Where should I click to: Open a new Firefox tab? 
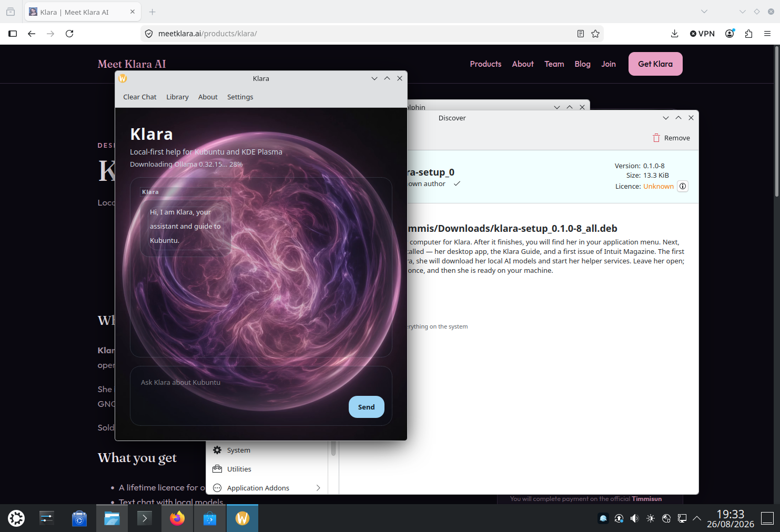click(153, 12)
